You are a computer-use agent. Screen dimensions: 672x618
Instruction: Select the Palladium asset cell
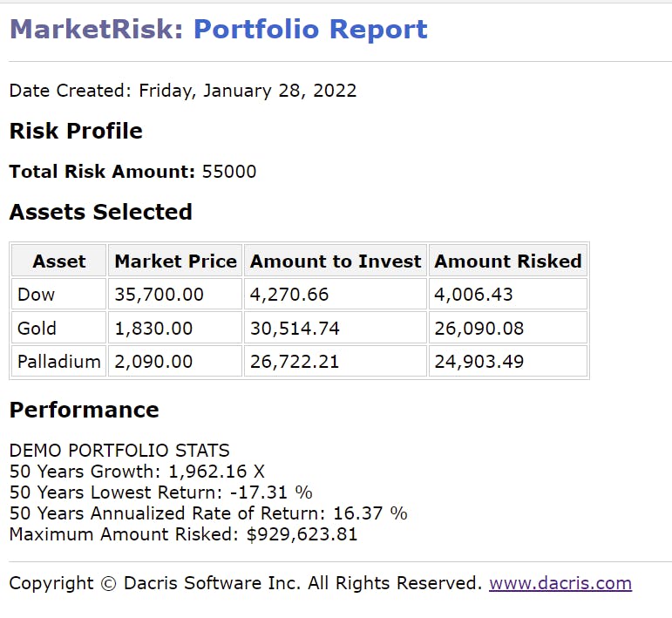point(58,361)
